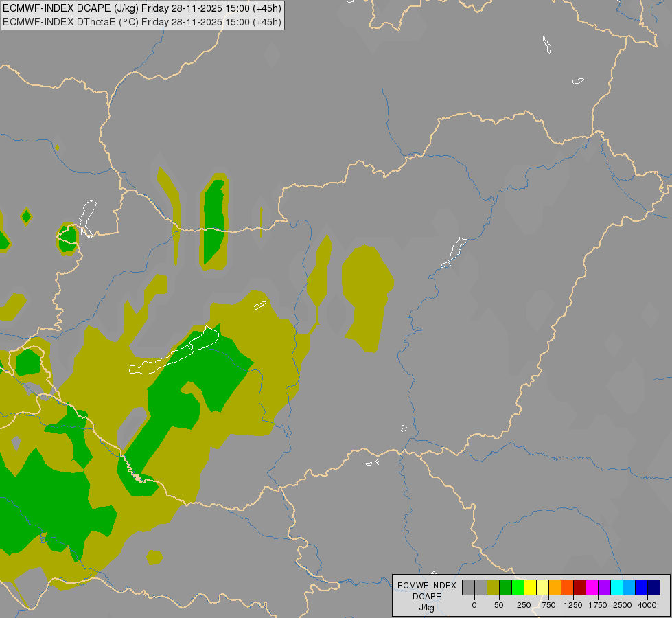This screenshot has height=618, width=672.
Task: Click the legend value 0
Action: (x=474, y=605)
